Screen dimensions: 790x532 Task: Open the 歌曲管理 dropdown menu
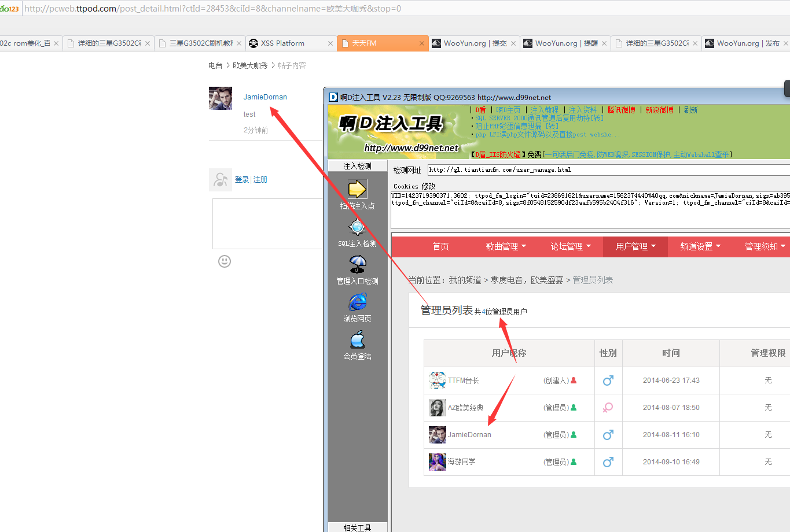click(x=506, y=247)
